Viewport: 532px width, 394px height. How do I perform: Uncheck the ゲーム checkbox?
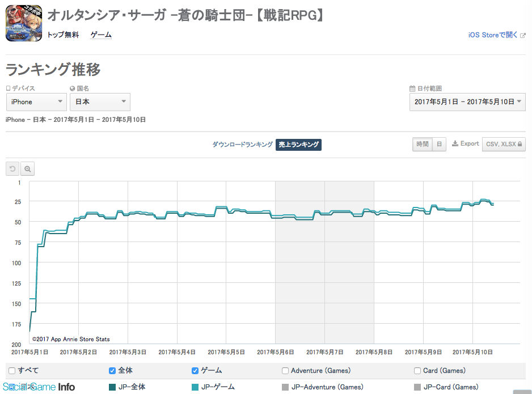point(195,371)
